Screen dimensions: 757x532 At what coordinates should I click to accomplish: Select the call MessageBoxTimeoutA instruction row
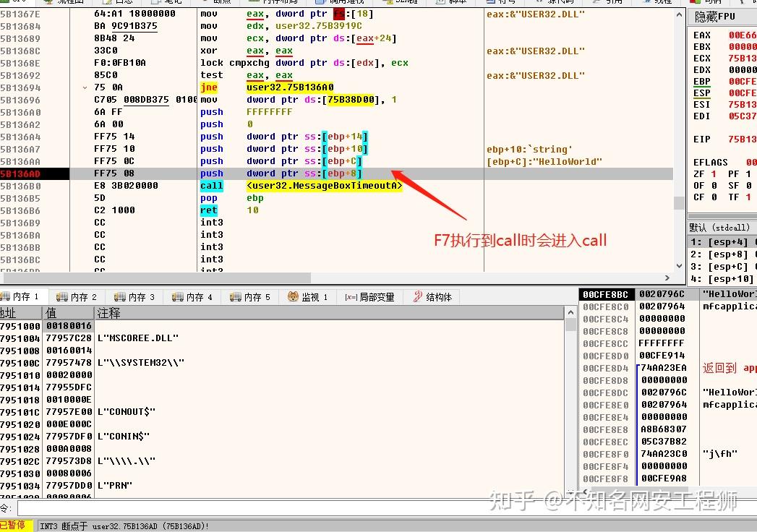tap(336, 186)
